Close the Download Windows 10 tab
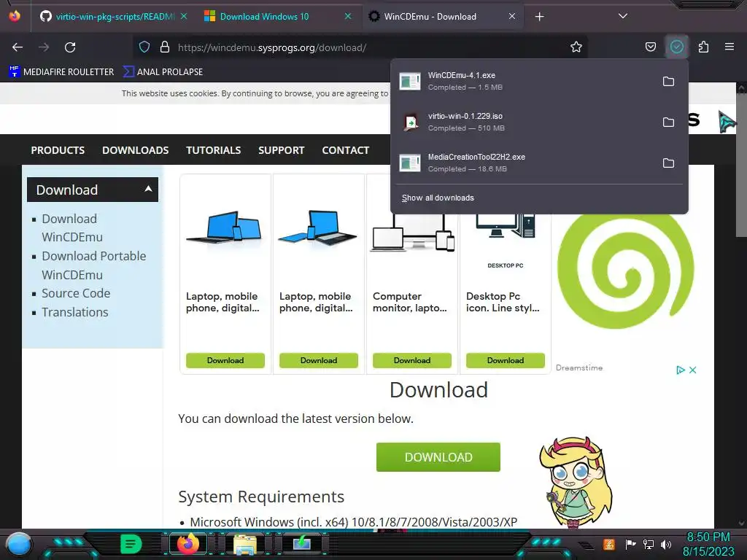Screen dimensions: 747x560 [348, 16]
